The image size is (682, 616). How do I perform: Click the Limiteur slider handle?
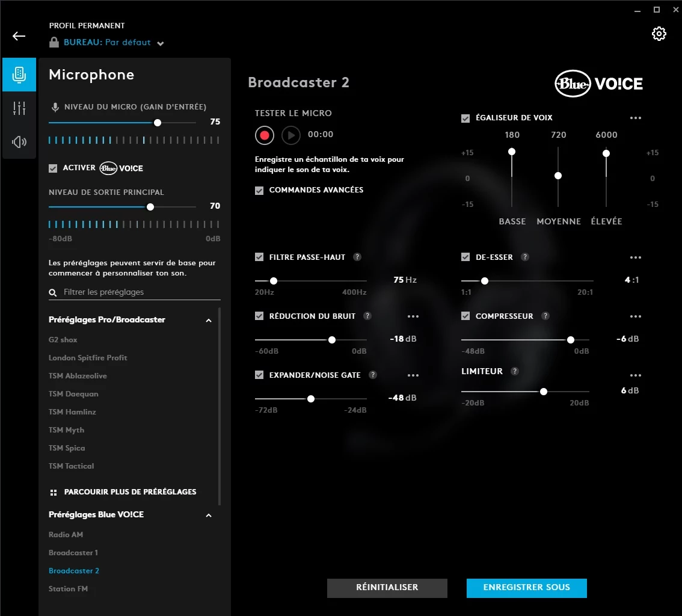pos(544,392)
